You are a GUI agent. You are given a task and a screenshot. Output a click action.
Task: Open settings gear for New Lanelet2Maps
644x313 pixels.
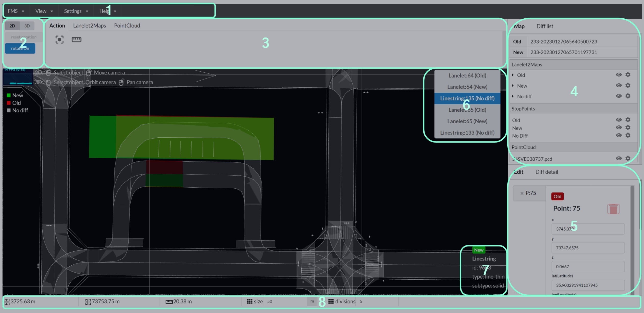628,85
